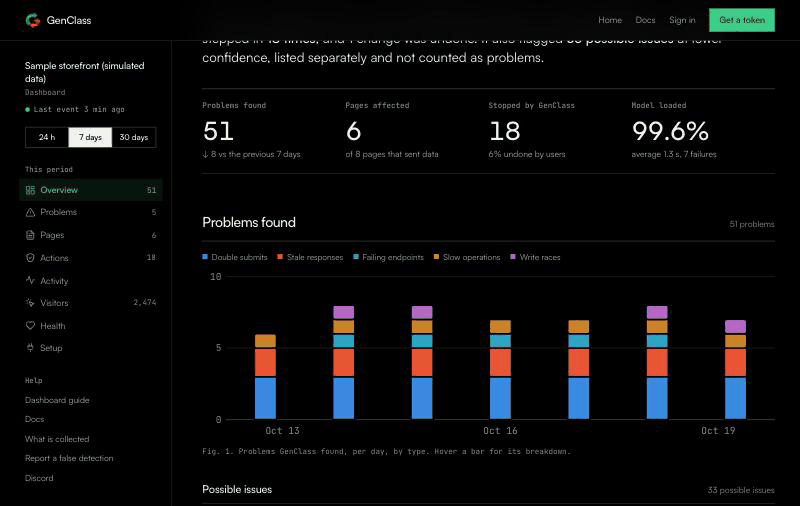Open the Dashboard guide help link
Viewport: 800px width, 506px height.
point(57,400)
